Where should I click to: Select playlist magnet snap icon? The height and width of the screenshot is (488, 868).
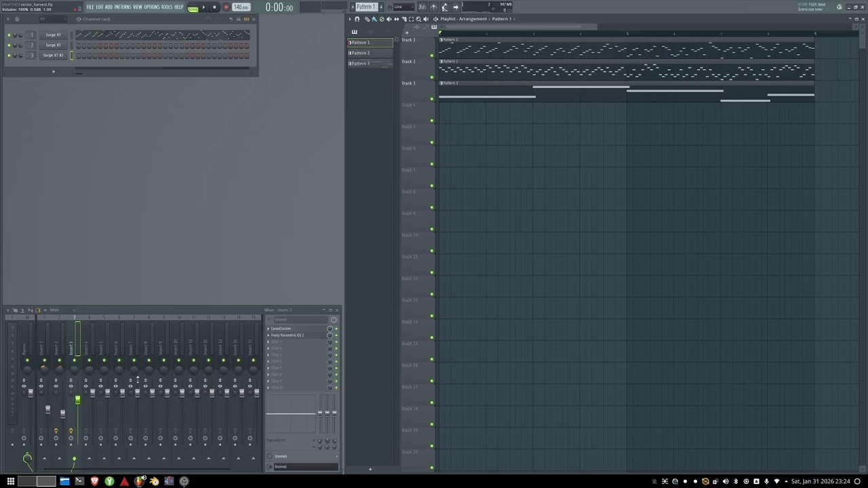click(x=357, y=19)
